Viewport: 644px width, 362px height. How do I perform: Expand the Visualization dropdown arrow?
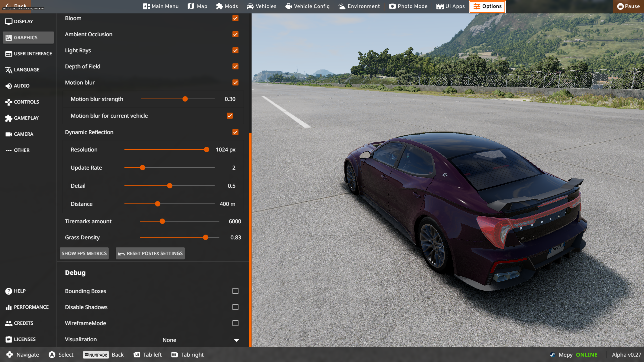pyautogui.click(x=236, y=340)
